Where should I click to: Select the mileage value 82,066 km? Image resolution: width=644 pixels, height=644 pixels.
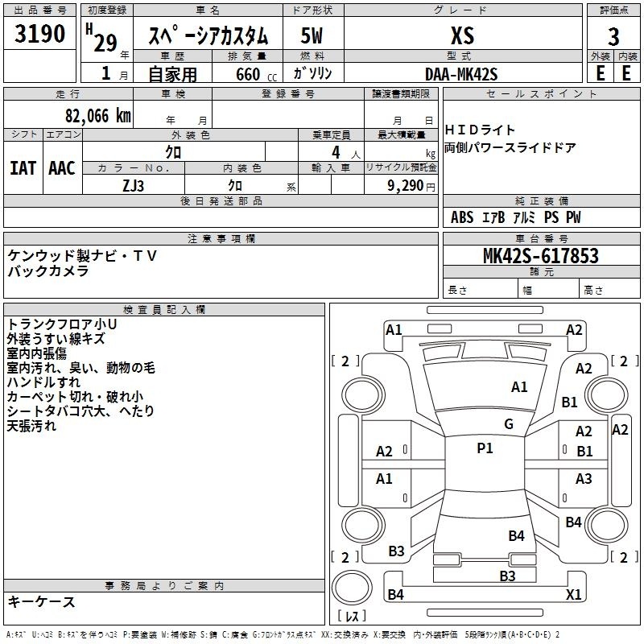[98, 115]
